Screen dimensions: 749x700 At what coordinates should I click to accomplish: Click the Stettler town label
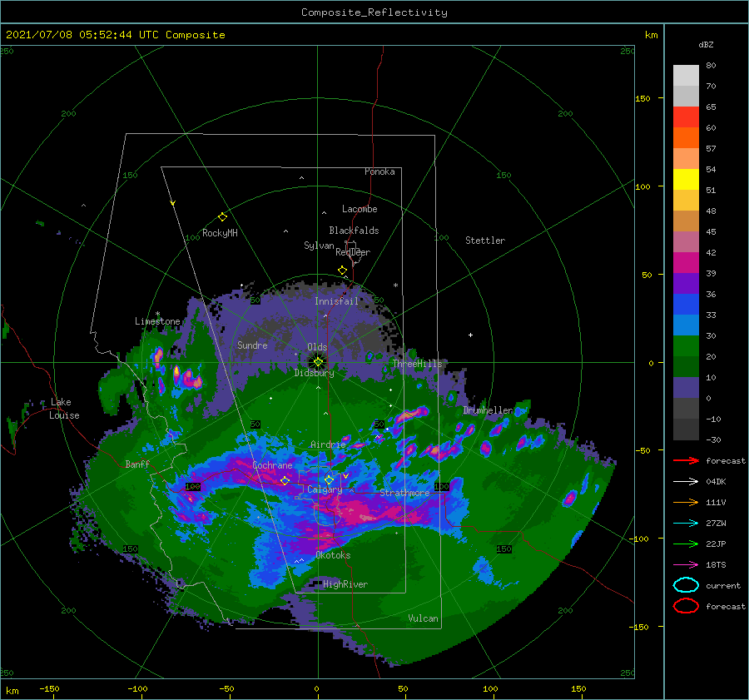[x=485, y=241]
